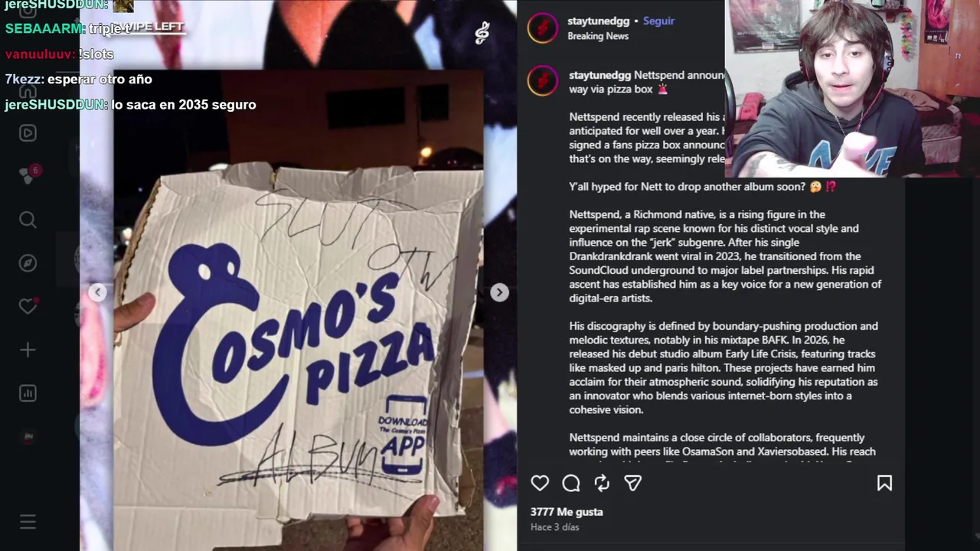Like the post with the heart icon
Viewport: 980px width, 551px height.
pos(540,483)
